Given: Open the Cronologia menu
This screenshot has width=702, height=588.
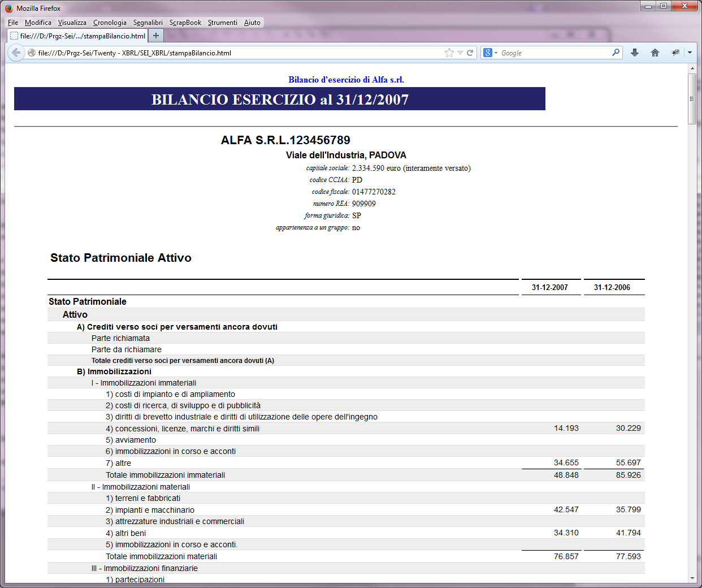Looking at the screenshot, I should tap(110, 23).
